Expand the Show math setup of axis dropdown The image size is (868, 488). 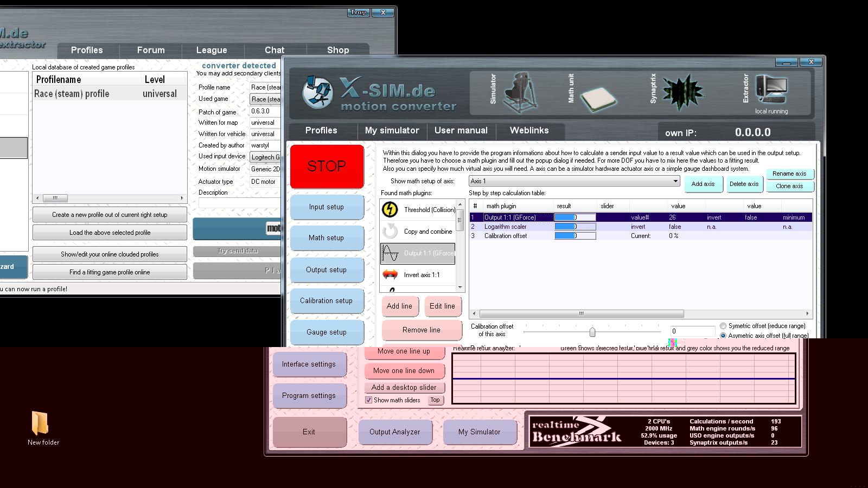(x=675, y=181)
